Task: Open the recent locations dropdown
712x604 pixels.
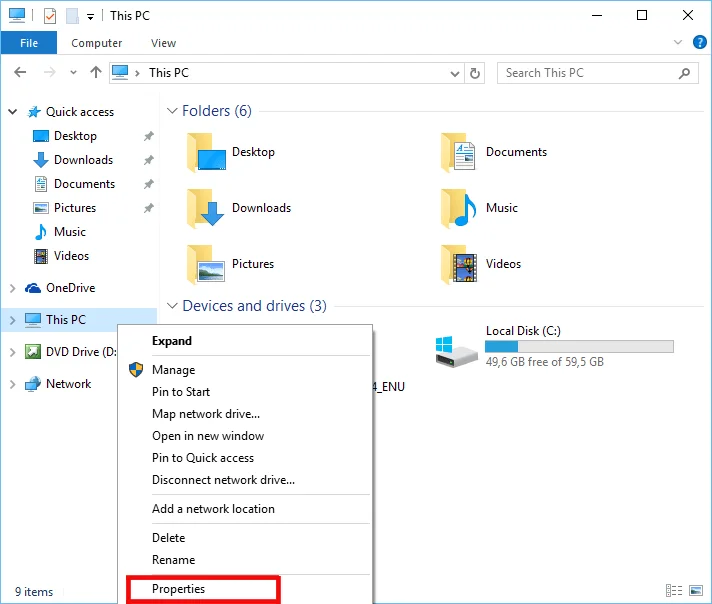Action: (x=73, y=72)
